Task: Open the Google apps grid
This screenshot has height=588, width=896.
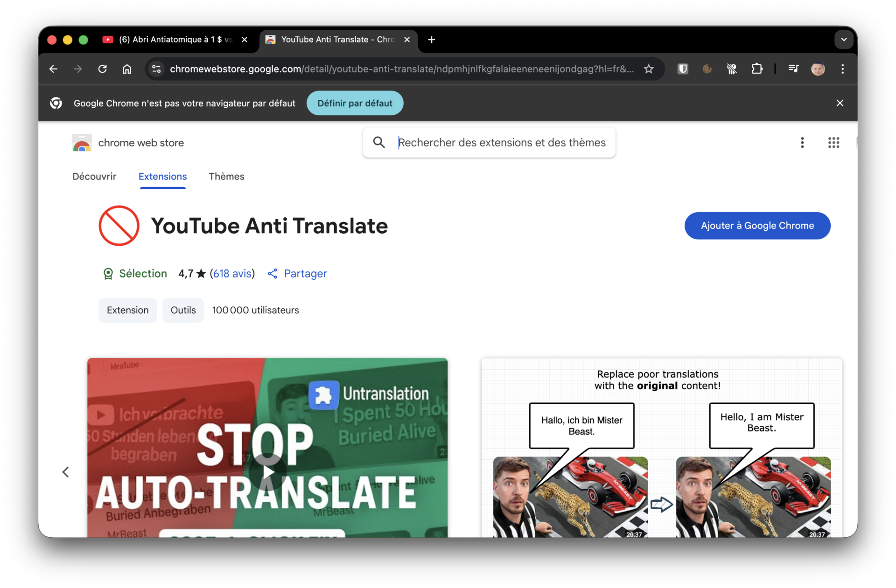Action: 833,143
